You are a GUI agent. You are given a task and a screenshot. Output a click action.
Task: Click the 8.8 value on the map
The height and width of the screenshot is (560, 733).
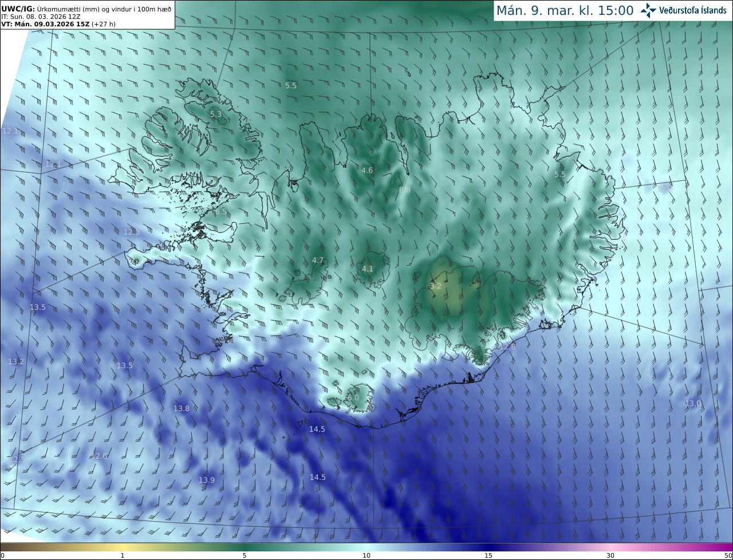point(405,190)
